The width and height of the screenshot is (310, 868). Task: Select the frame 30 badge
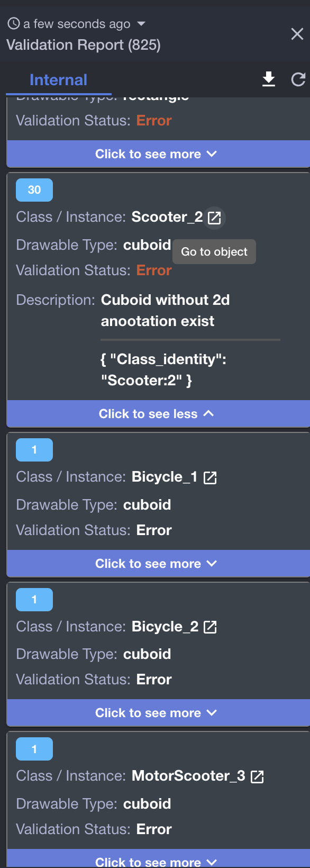click(x=34, y=190)
